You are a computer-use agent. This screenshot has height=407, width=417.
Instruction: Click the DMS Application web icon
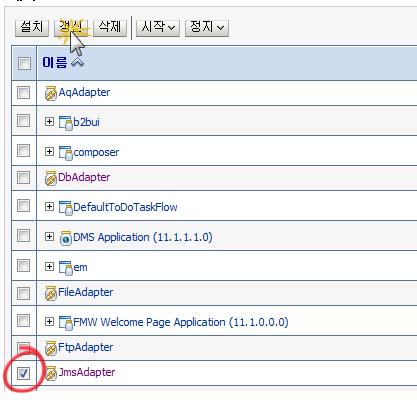click(x=66, y=238)
